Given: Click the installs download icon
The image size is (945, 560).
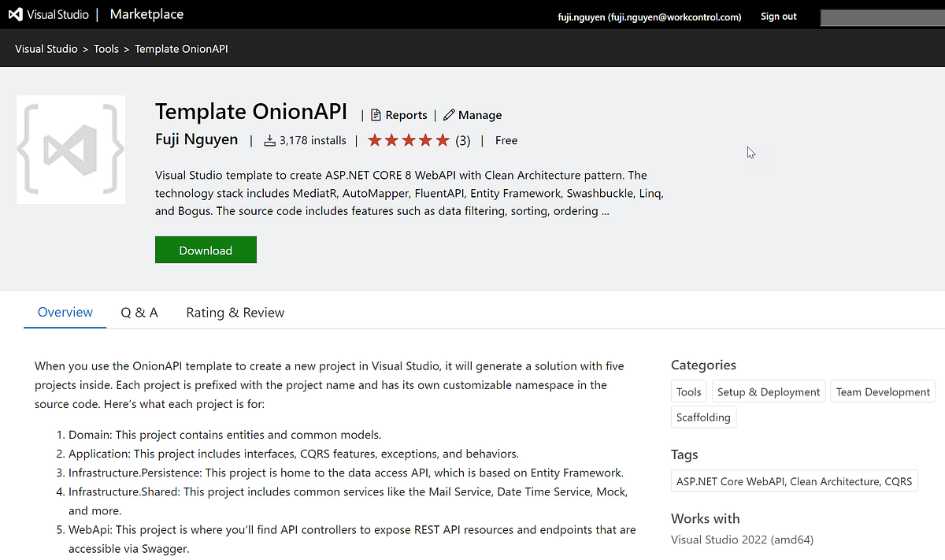Looking at the screenshot, I should click(x=271, y=140).
